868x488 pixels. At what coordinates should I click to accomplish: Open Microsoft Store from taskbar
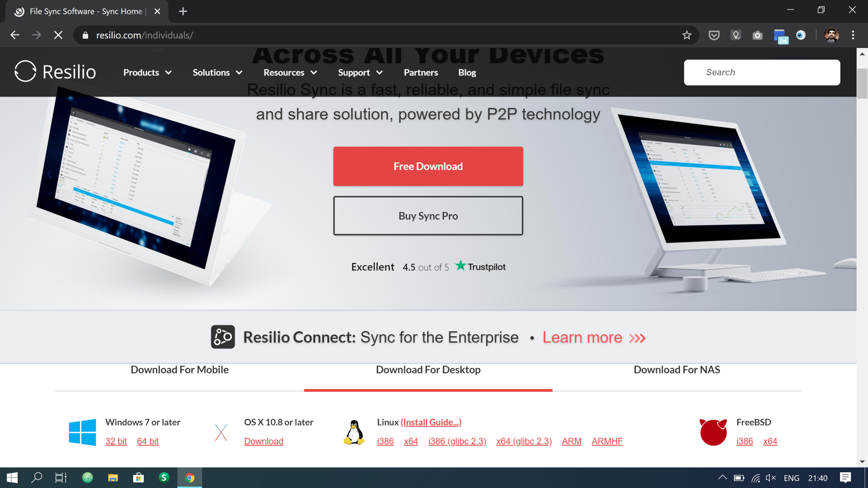click(x=139, y=478)
